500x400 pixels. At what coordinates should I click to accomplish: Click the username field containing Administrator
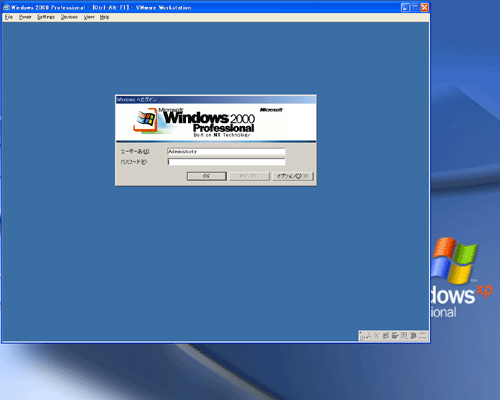(x=226, y=152)
